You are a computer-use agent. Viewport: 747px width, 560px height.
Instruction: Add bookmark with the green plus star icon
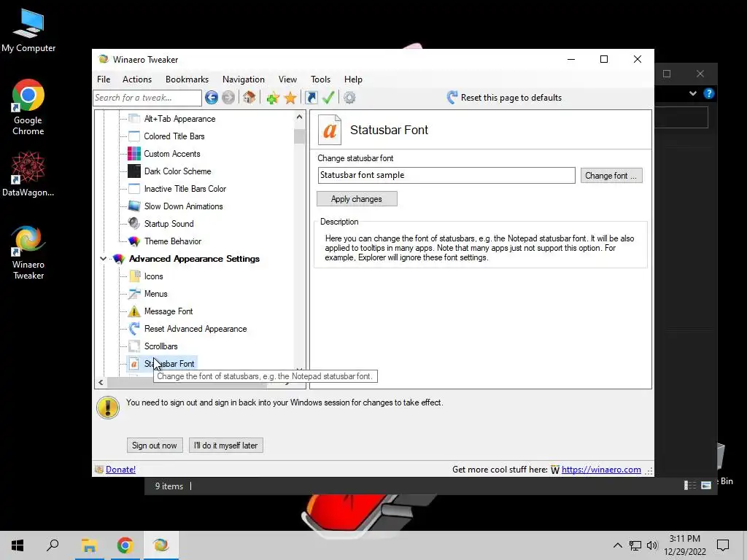coord(273,98)
